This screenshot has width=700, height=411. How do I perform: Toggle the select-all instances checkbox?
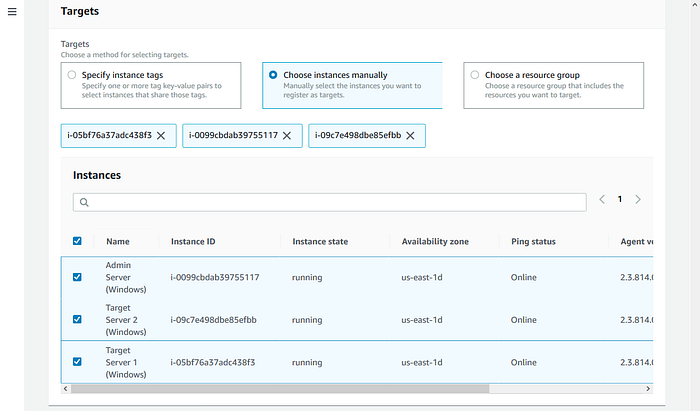tap(77, 241)
